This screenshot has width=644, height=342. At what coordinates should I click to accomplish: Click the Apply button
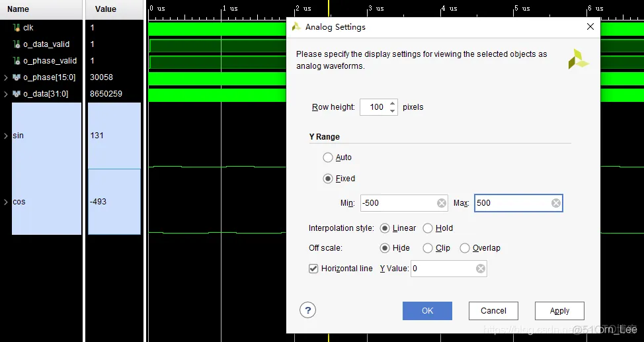[559, 311]
